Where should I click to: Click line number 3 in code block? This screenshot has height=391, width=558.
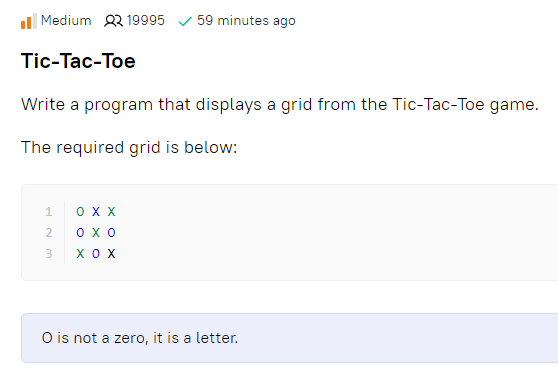49,254
